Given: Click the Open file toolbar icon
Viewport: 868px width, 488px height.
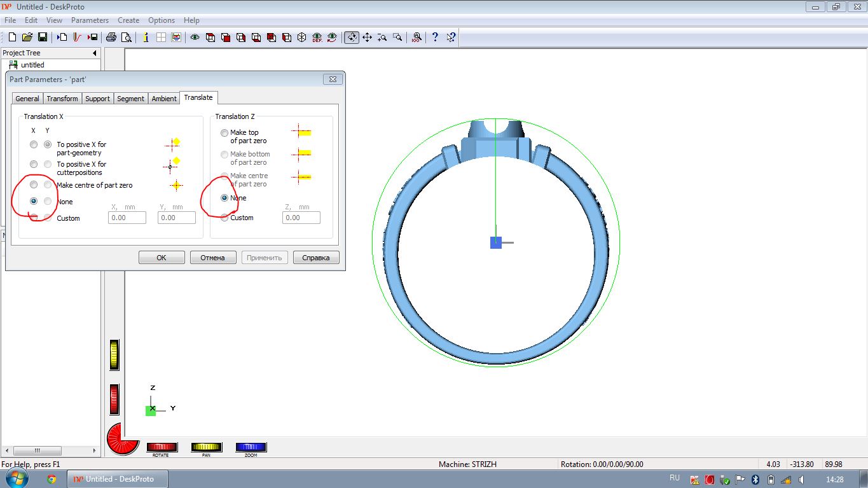Looking at the screenshot, I should [x=27, y=38].
